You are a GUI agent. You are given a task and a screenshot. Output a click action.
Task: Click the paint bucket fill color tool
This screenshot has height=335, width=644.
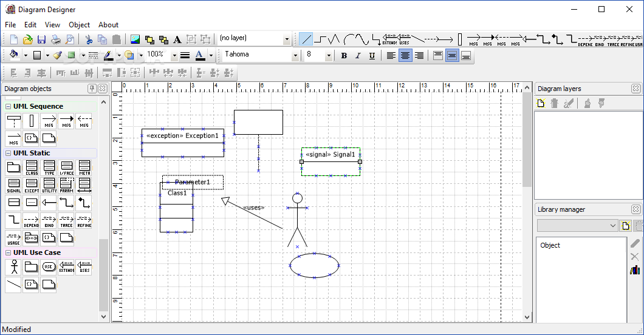(14, 55)
